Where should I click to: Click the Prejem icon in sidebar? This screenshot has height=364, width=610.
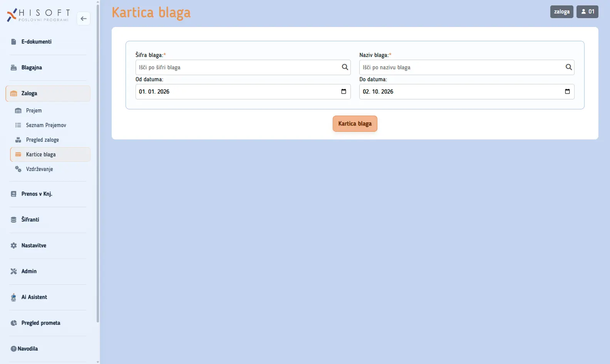[18, 111]
